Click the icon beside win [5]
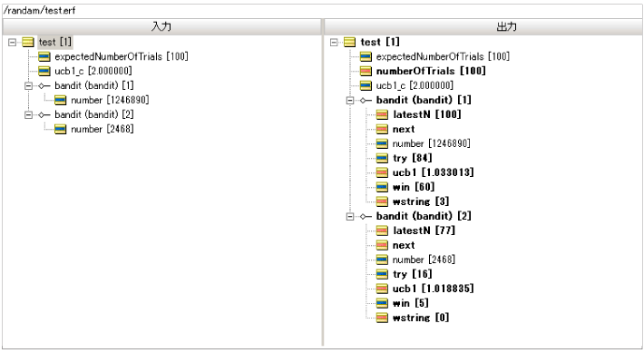Screen dimensions: 644x353 (382, 303)
